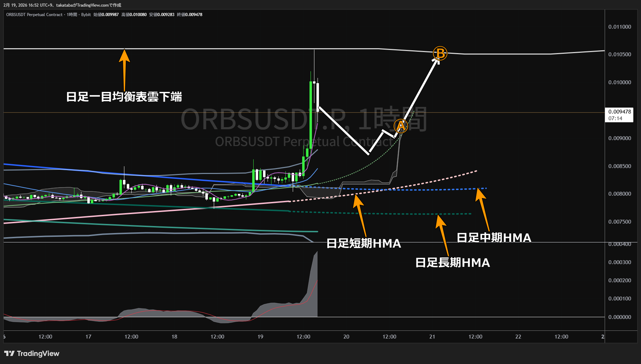Click the time axis label 20
The image size is (641, 364).
pyautogui.click(x=346, y=337)
